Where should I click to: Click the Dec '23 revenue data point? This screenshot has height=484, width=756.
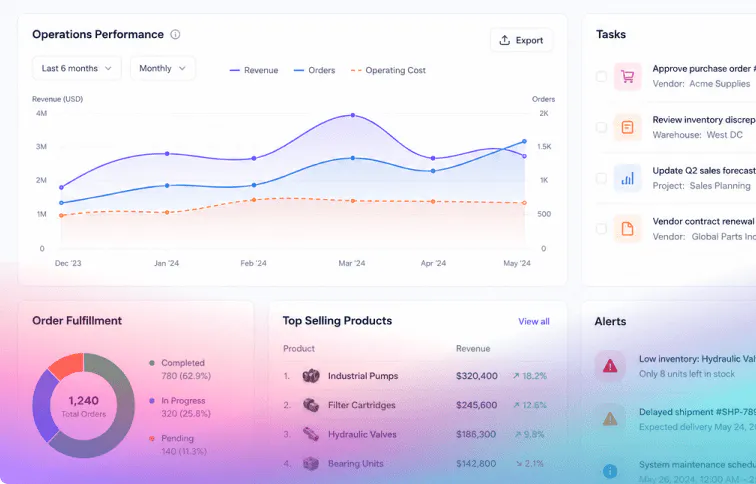61,188
